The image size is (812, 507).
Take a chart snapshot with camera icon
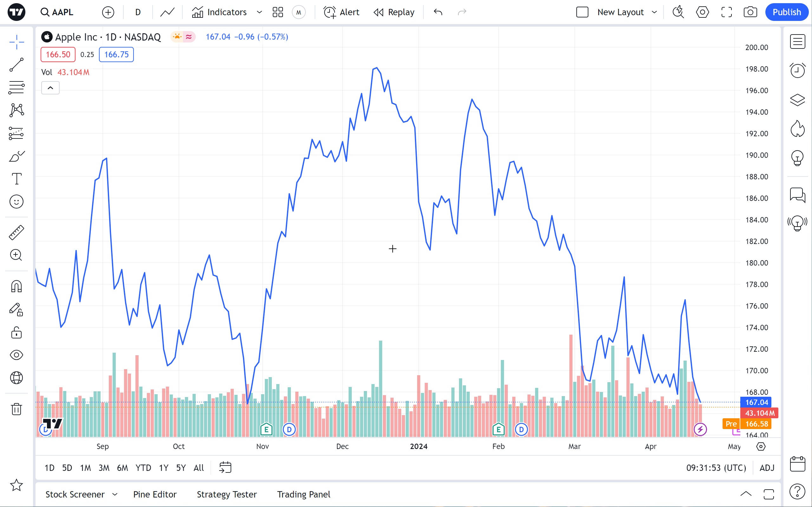750,12
